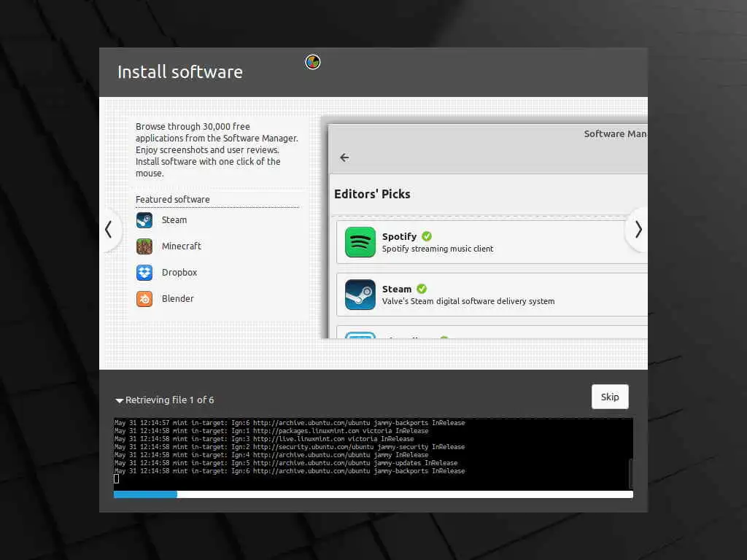Screen dimensions: 747x560
Task: Click the Minecraft icon in Featured software
Action: click(144, 246)
